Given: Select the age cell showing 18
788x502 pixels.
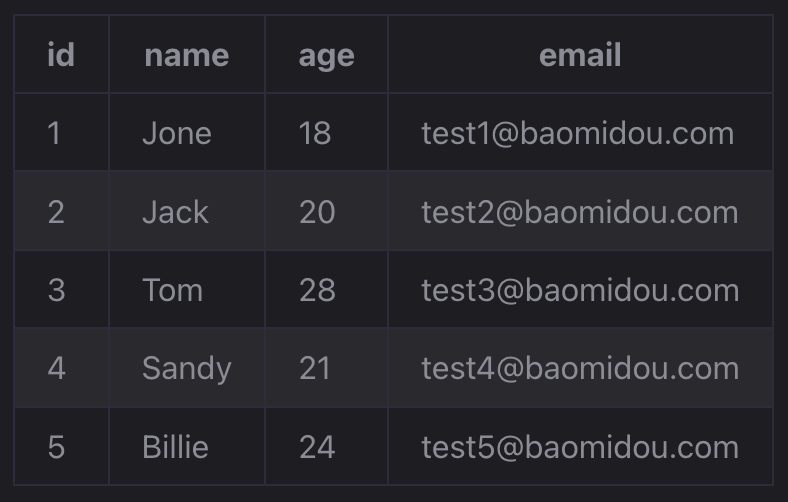Looking at the screenshot, I should point(327,132).
